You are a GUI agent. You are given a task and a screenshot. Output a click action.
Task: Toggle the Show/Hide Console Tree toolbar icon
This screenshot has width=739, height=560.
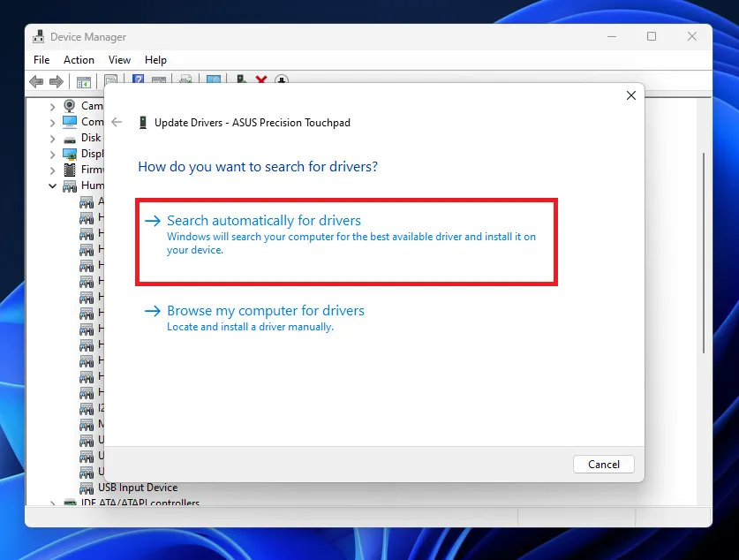click(x=83, y=82)
